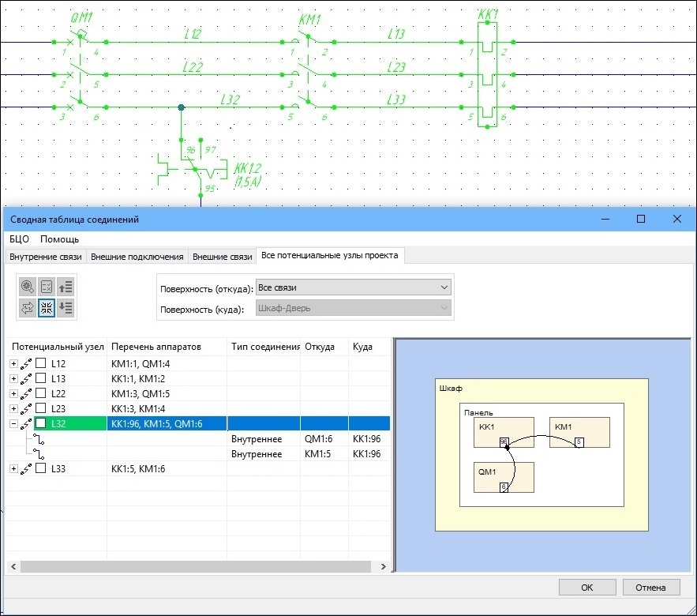Click the checklist toolbar icon
Screen dimensions: 697x616
tap(47, 287)
